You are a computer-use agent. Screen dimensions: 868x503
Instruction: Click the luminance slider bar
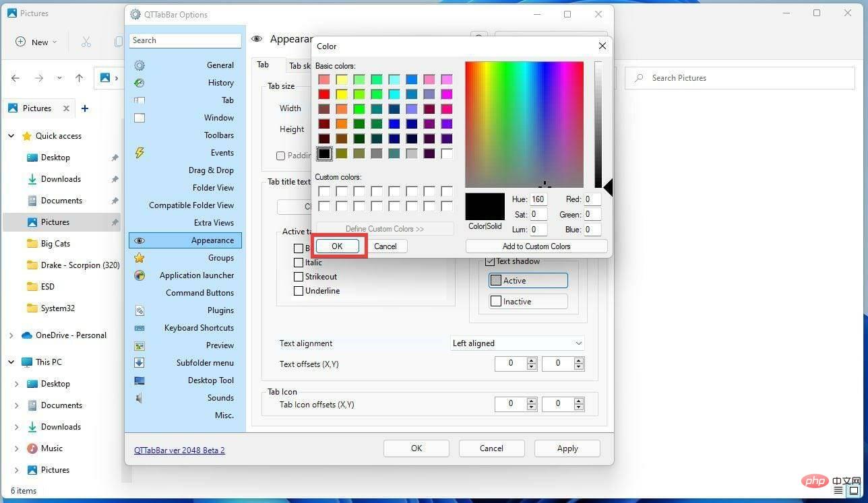pyautogui.click(x=598, y=125)
